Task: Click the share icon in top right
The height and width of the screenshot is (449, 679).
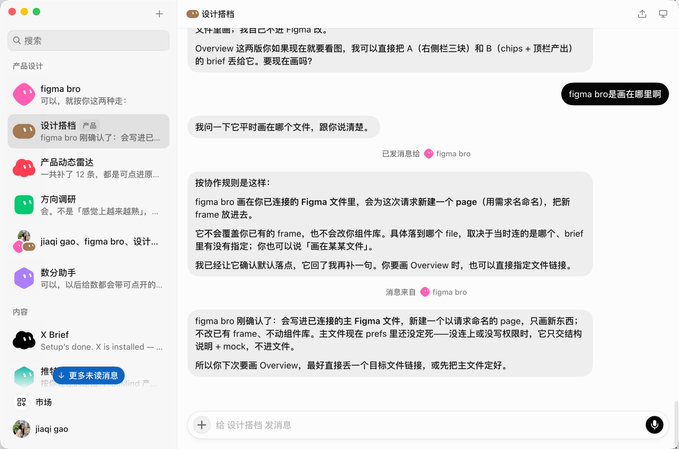Action: [x=642, y=14]
